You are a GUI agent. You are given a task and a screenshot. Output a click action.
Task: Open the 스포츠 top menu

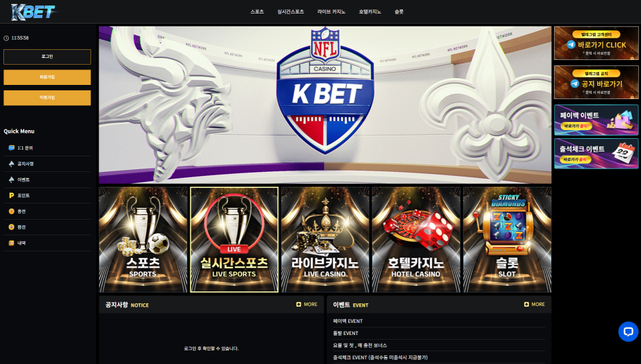coord(257,12)
